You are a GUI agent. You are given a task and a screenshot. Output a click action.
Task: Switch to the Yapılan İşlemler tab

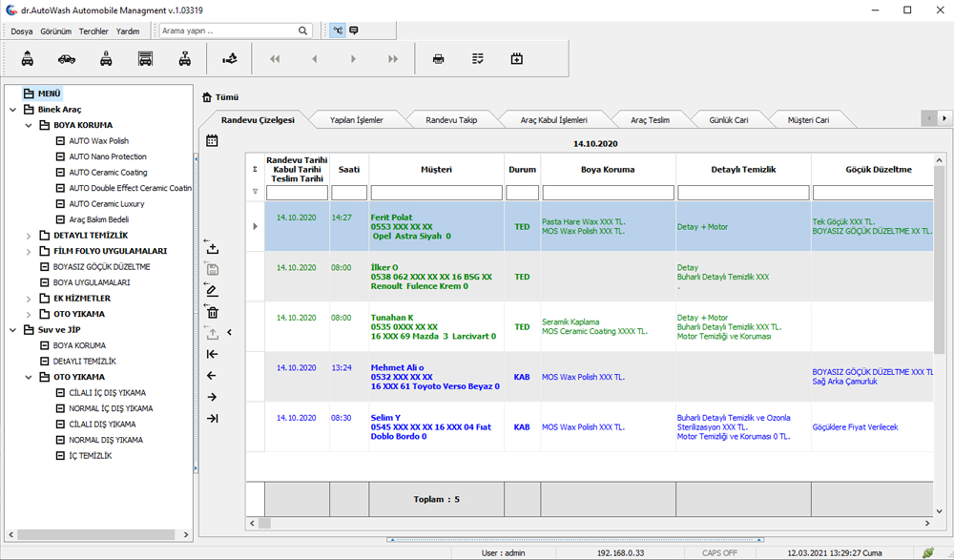click(x=356, y=120)
